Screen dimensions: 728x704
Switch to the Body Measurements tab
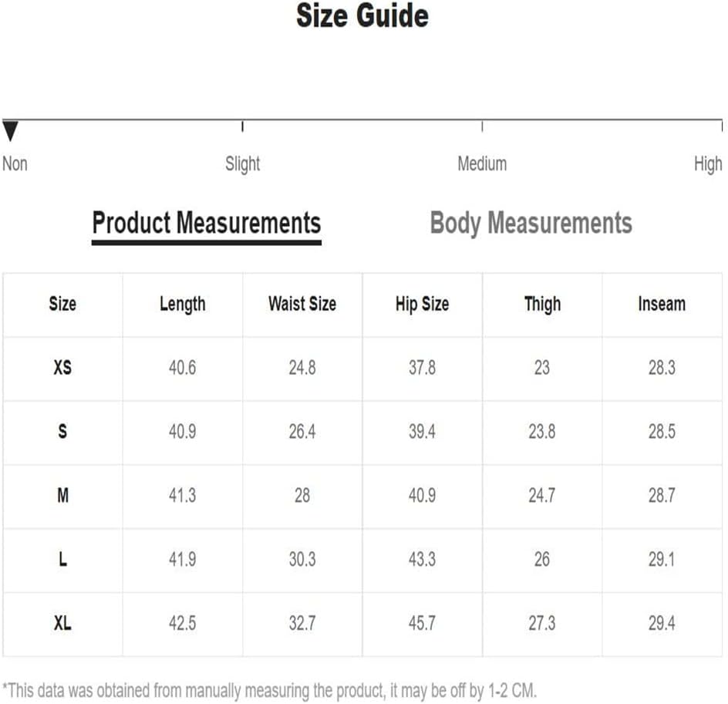coord(531,223)
